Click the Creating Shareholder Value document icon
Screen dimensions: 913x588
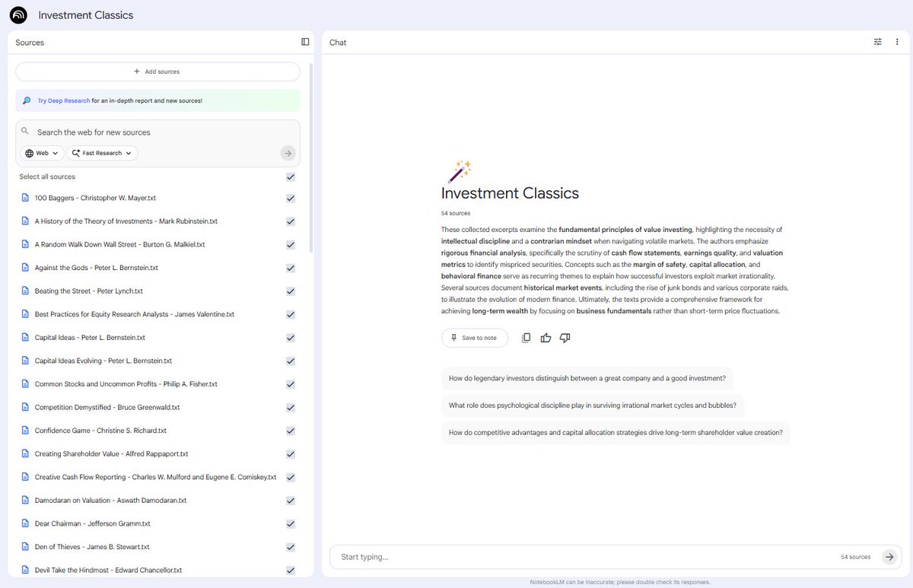pyautogui.click(x=25, y=453)
